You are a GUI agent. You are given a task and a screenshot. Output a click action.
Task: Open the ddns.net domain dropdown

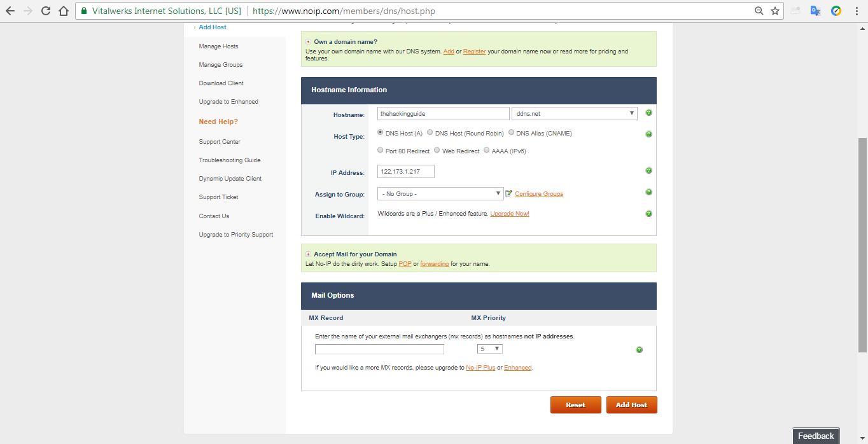click(x=575, y=113)
